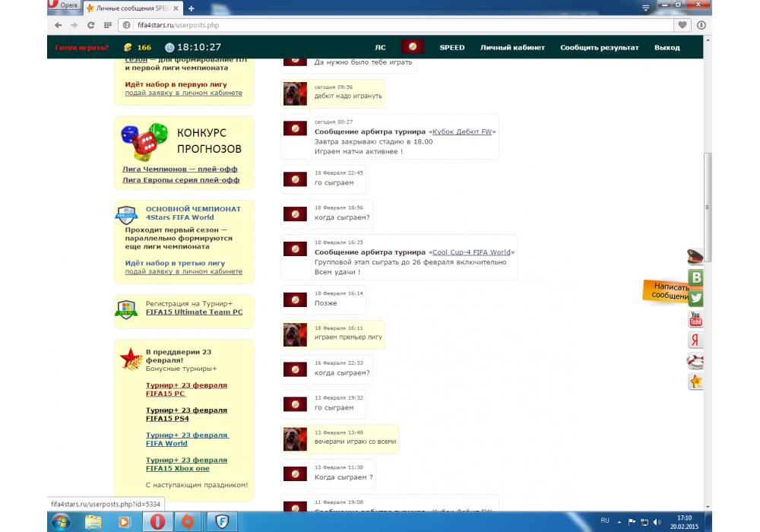Click the lifebuoy help sidebar icon
The image size is (760, 532).
tap(695, 361)
